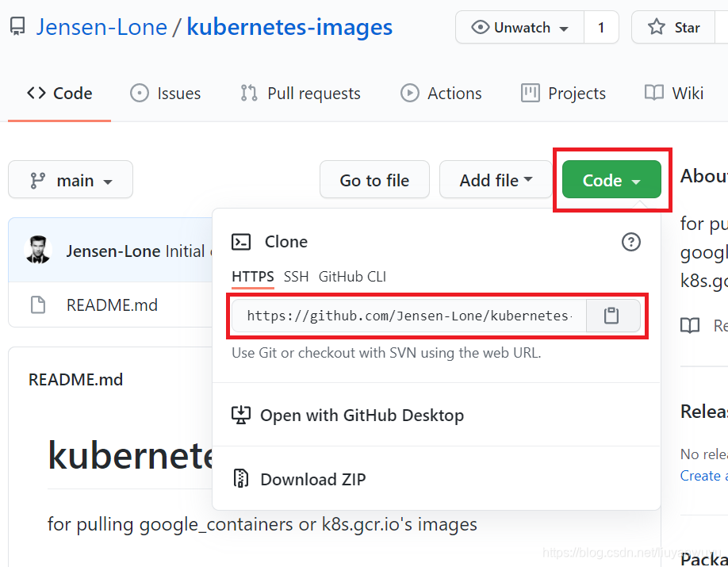
Task: Click the Issues circle icon
Action: (140, 94)
